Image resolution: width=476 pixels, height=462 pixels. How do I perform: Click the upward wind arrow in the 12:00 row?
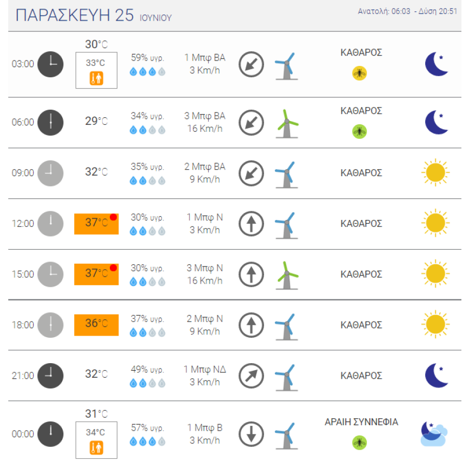(x=251, y=223)
